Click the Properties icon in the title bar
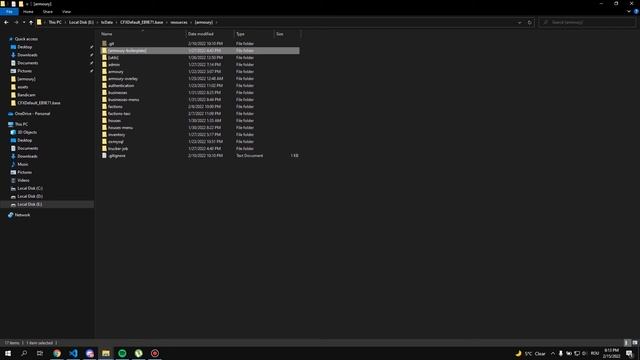 [13, 4]
